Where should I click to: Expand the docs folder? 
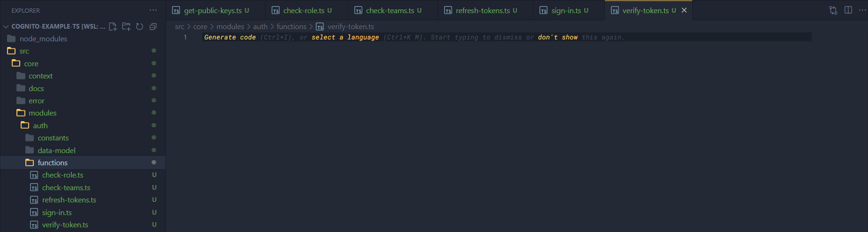[x=83, y=88]
